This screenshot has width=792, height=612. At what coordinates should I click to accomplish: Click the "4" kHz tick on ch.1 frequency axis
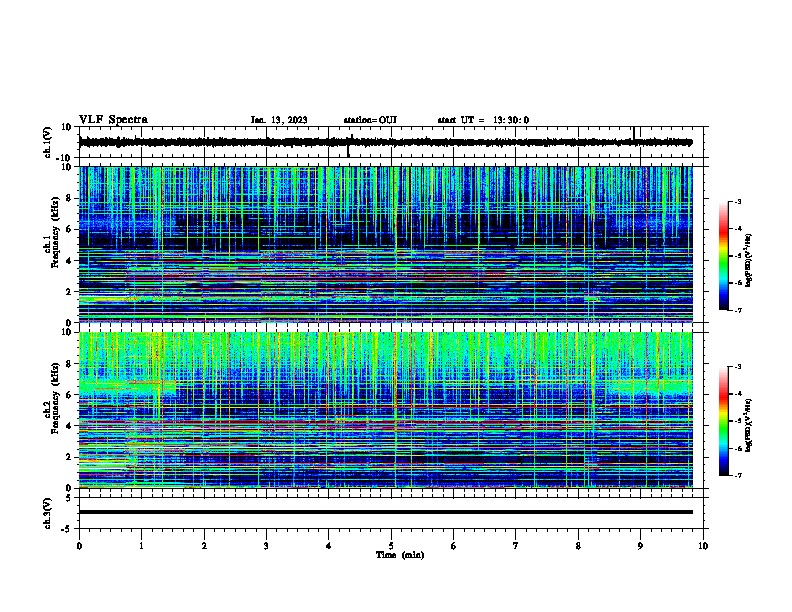click(70, 261)
